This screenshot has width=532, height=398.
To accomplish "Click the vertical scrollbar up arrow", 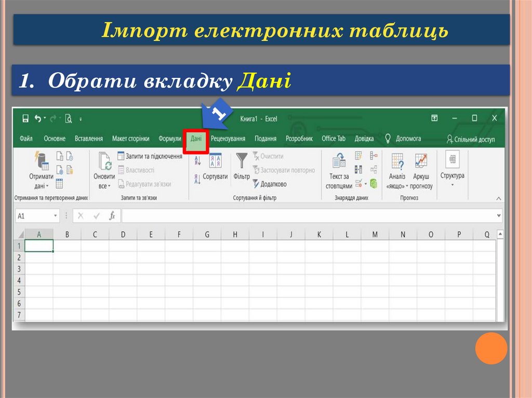I will click(x=500, y=234).
